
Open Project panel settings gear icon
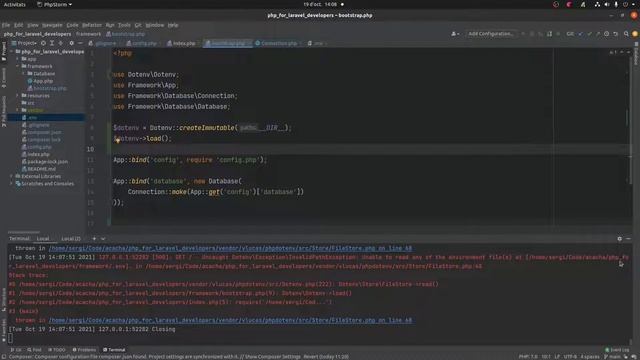[71, 43]
